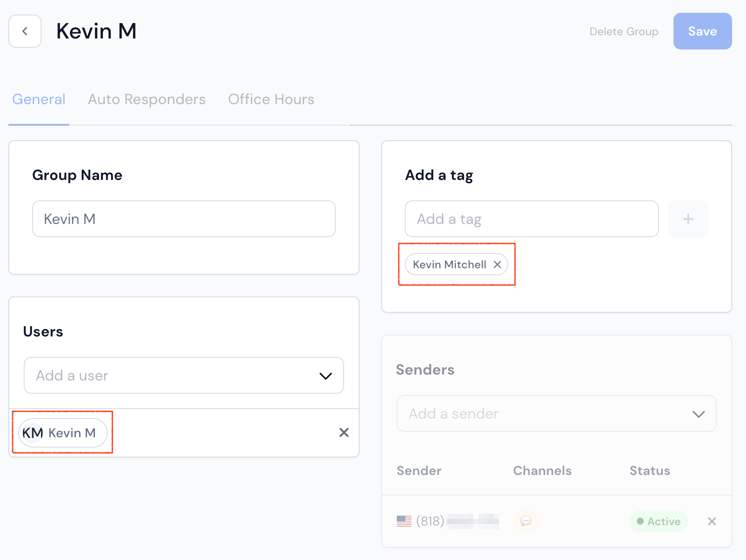The width and height of the screenshot is (746, 560).
Task: Remove the Kevin Mitchell tag
Action: (x=497, y=264)
